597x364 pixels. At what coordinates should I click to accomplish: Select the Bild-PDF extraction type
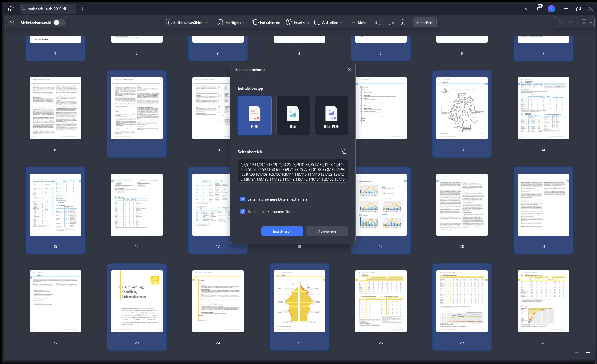331,115
